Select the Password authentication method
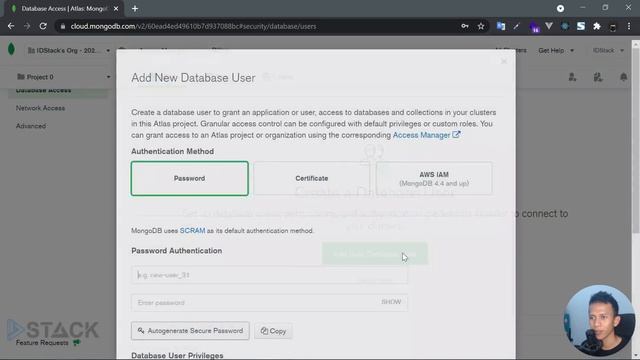The image size is (640, 360). [x=189, y=178]
